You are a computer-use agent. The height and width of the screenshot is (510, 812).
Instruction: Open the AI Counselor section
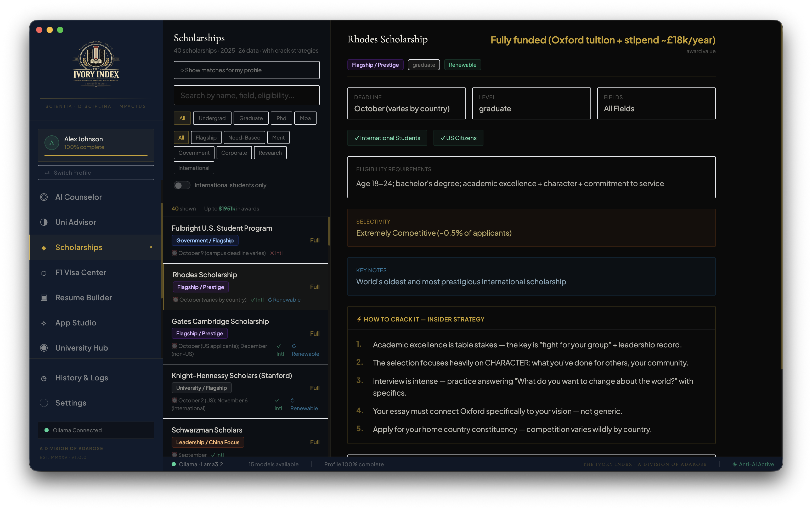click(x=95, y=197)
